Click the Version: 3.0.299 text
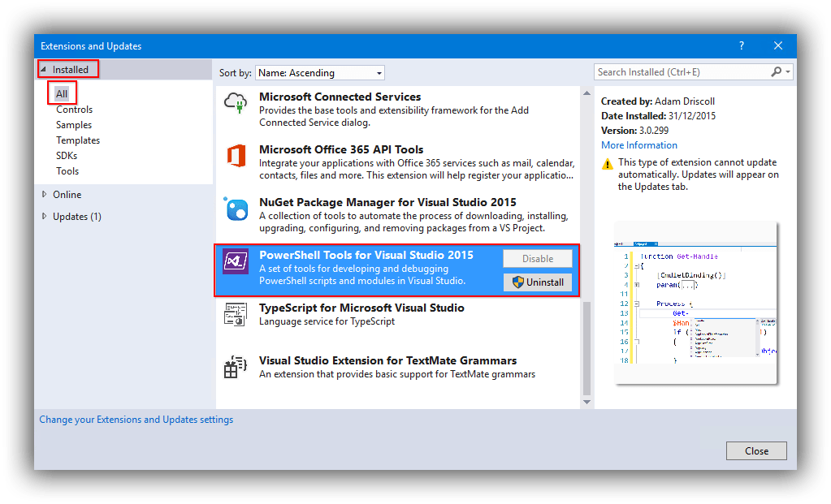 [635, 130]
